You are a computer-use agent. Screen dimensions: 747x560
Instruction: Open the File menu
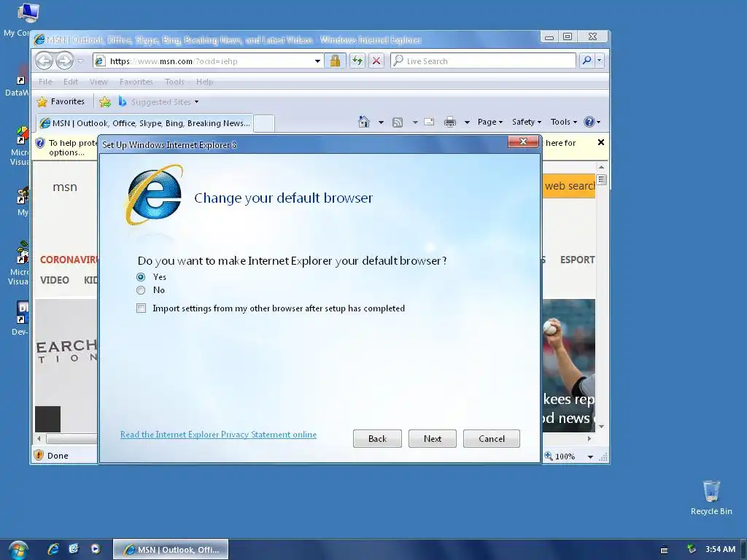click(x=45, y=82)
